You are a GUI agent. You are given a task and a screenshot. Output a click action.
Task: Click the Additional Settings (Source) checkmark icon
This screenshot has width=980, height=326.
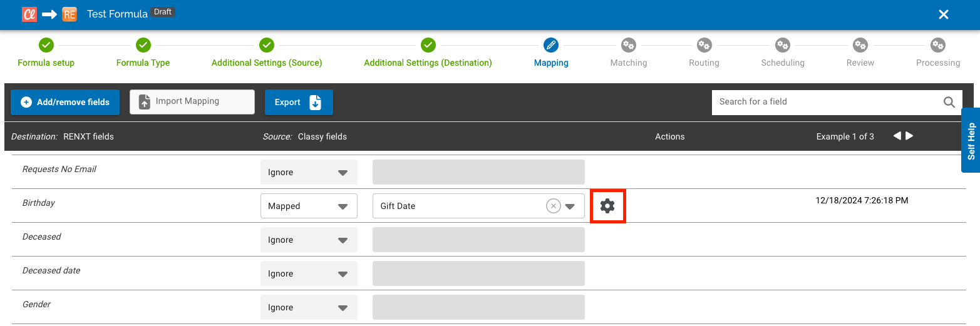pyautogui.click(x=267, y=45)
